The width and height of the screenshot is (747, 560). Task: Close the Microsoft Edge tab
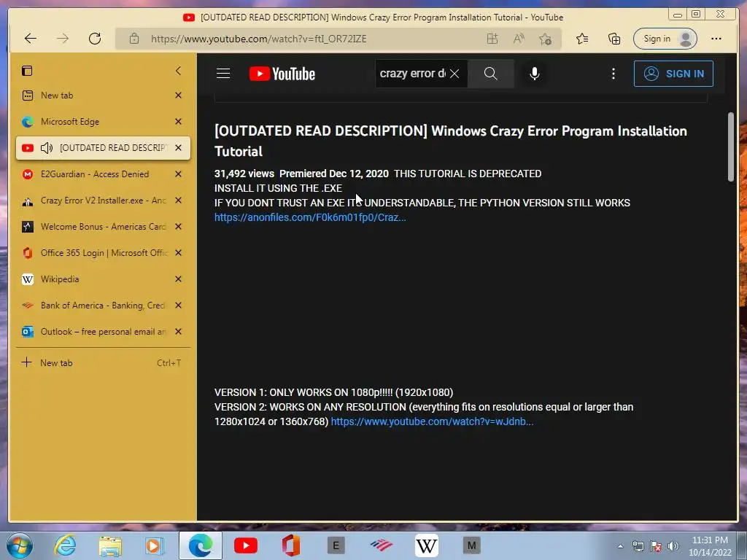178,122
